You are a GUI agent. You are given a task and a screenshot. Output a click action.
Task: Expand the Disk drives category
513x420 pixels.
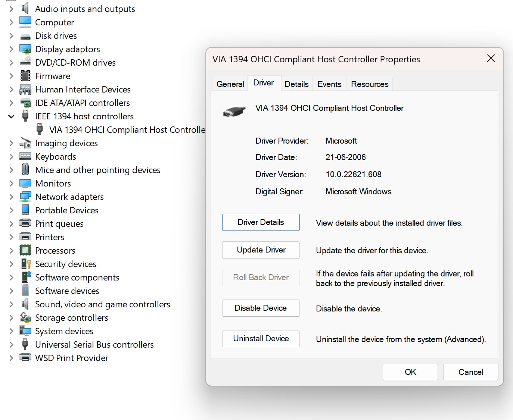11,36
